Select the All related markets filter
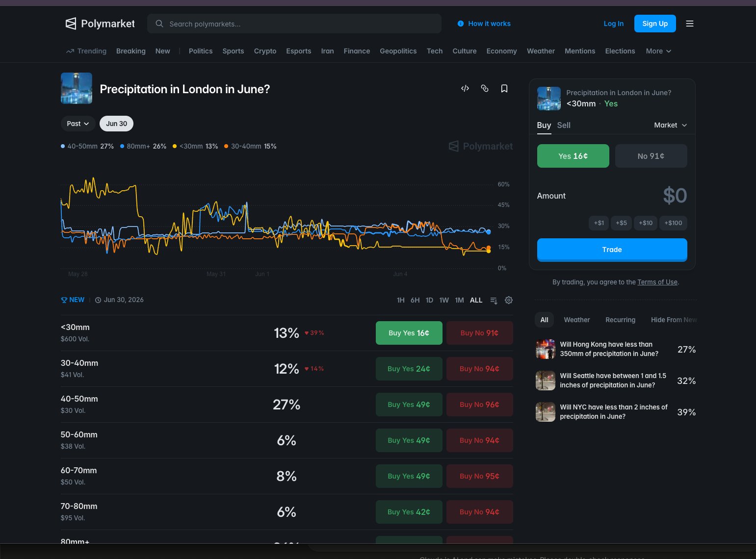 (x=545, y=320)
